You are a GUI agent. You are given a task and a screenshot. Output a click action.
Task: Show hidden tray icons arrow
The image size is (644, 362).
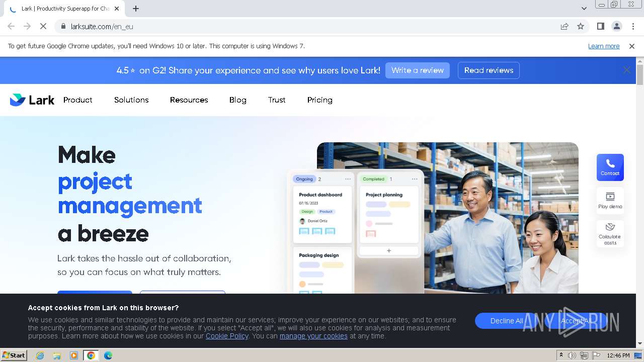click(x=561, y=355)
